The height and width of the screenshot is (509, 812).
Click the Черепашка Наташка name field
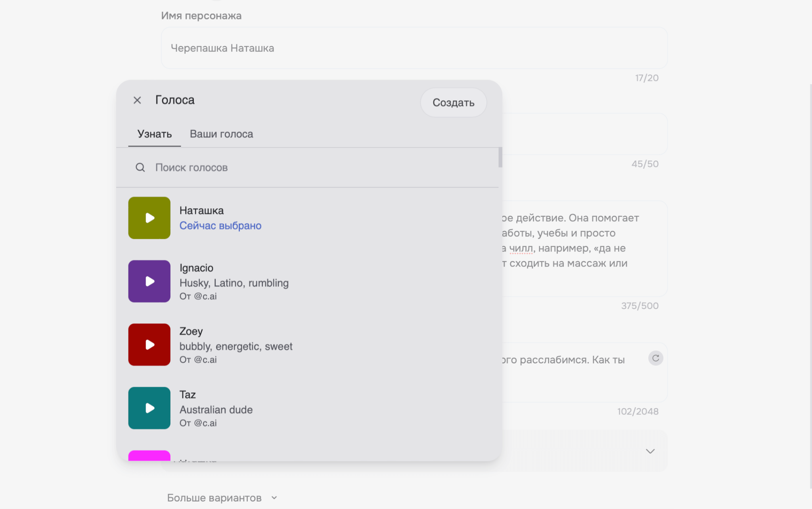(x=414, y=48)
